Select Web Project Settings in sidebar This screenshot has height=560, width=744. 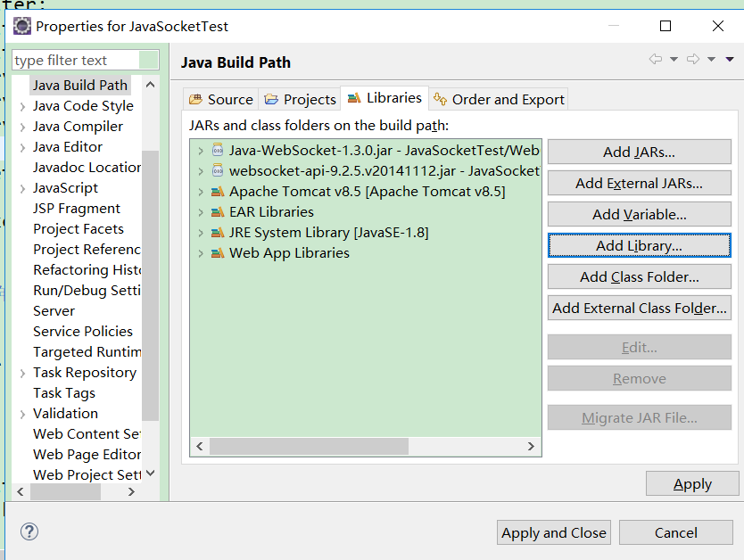(87, 474)
